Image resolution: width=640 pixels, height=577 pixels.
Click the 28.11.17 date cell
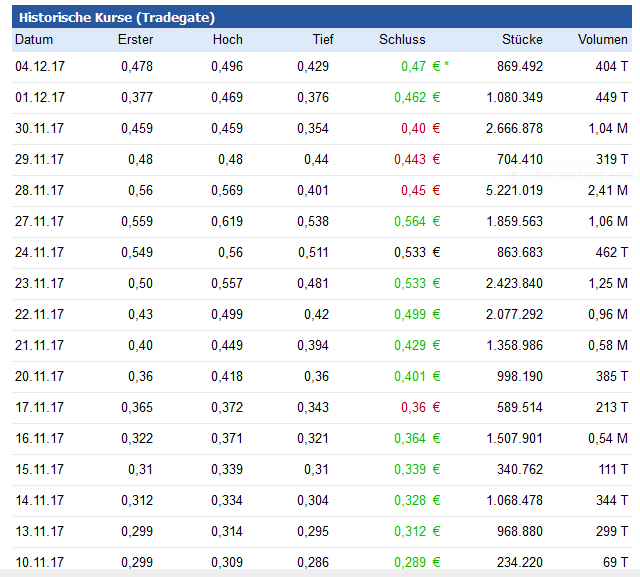pos(40,190)
